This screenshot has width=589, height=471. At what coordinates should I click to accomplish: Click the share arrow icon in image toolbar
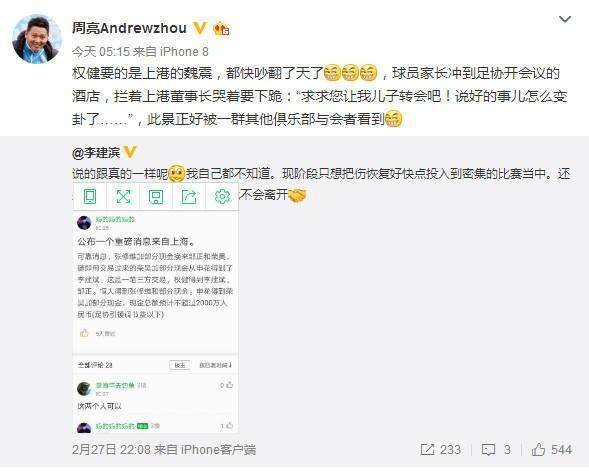coord(189,197)
